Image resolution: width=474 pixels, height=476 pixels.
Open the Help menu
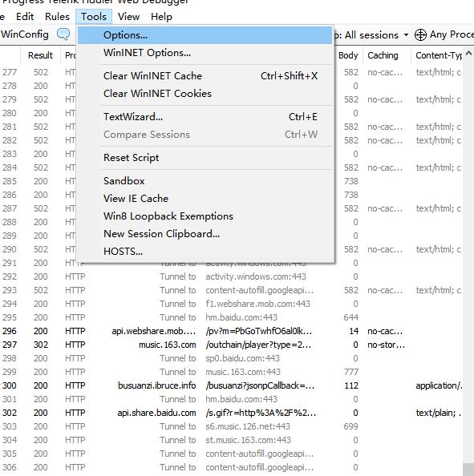161,16
